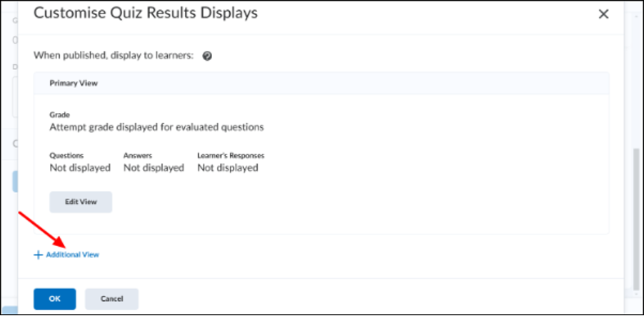Select the Answers label
This screenshot has height=316, width=644.
coord(138,156)
